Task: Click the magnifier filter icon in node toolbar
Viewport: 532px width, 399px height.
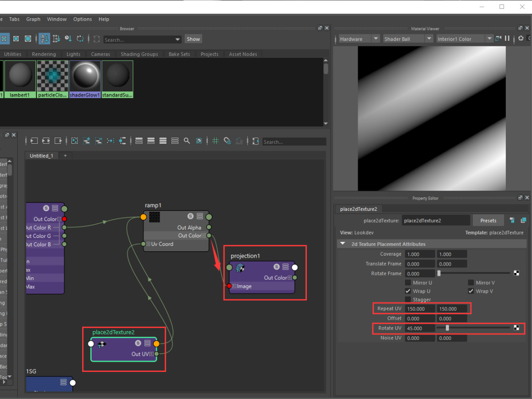Action: click(x=187, y=140)
